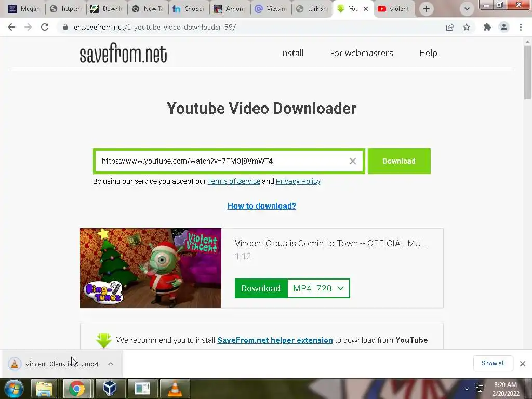
Task: Expand the download item options chevron
Action: click(111, 364)
